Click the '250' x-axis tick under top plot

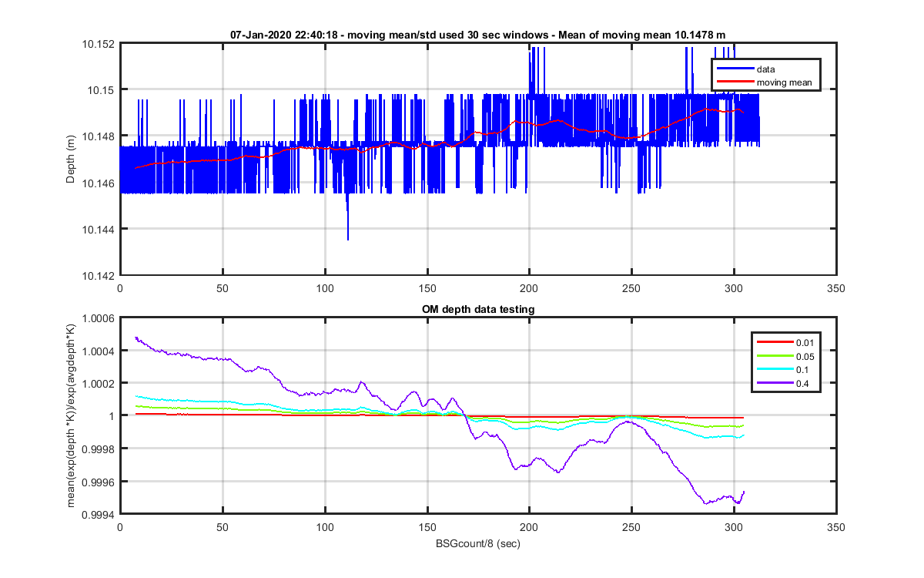tap(632, 287)
